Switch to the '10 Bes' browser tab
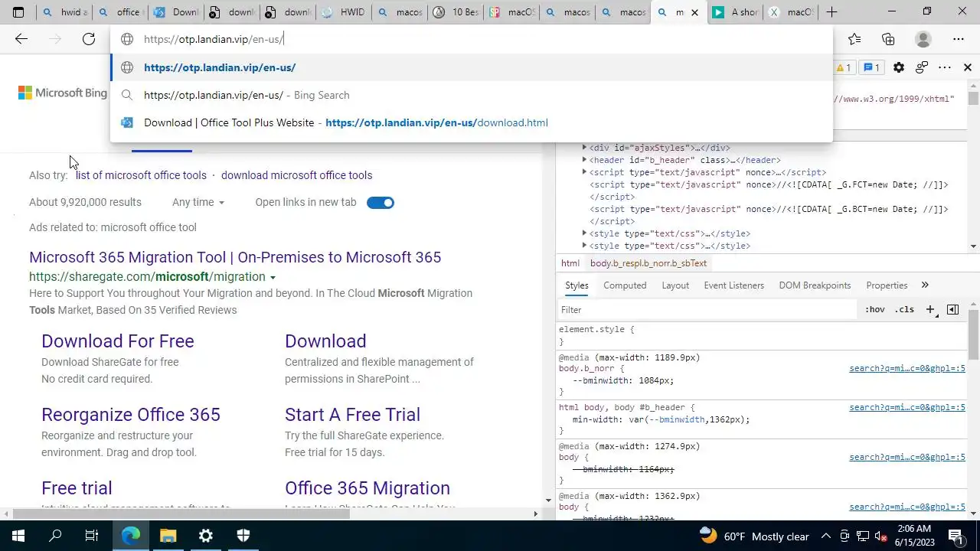 point(456,12)
